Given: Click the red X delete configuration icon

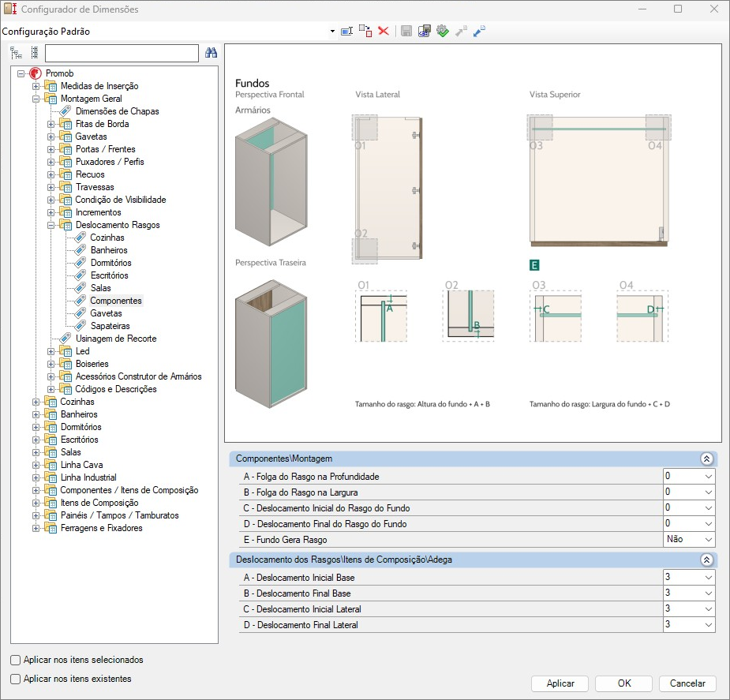Looking at the screenshot, I should [384, 31].
